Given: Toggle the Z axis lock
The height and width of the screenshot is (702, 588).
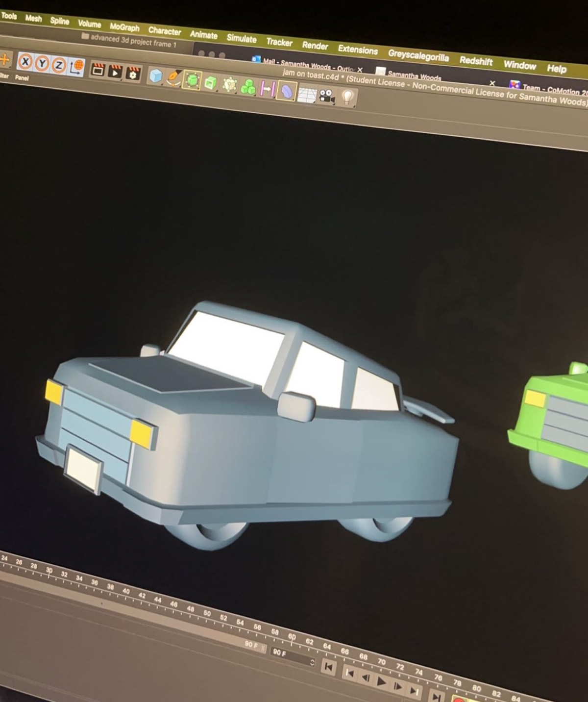Looking at the screenshot, I should (x=58, y=65).
